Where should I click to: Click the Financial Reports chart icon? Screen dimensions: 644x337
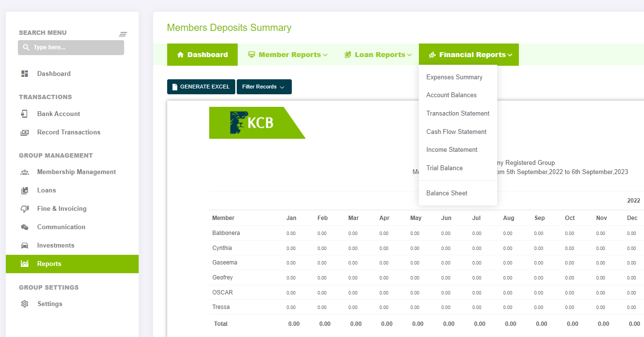click(432, 55)
